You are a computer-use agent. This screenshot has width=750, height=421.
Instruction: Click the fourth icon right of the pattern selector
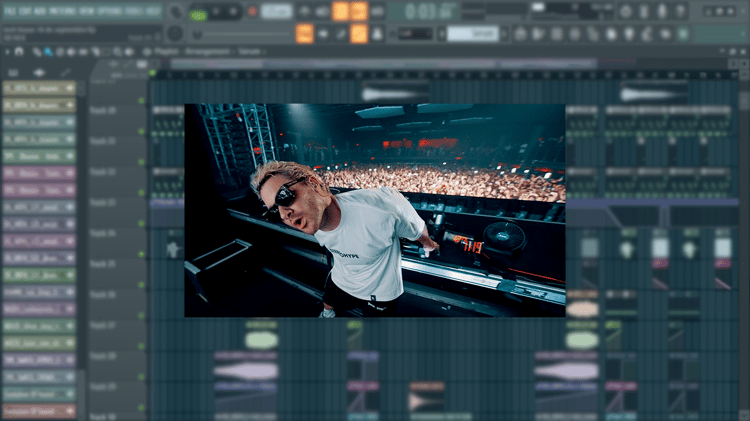click(575, 33)
